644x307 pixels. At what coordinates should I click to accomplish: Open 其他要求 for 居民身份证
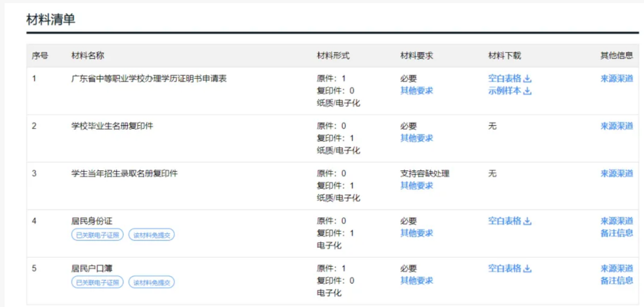[x=416, y=233]
